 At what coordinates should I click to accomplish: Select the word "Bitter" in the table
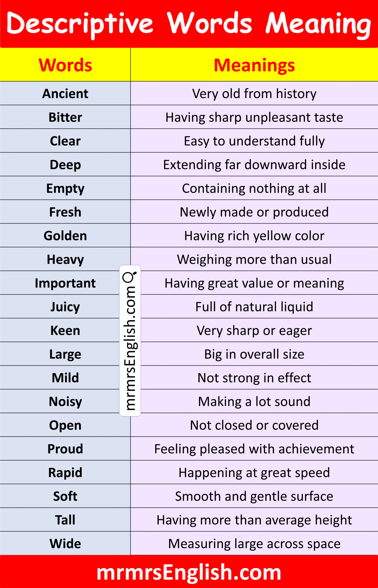[65, 117]
